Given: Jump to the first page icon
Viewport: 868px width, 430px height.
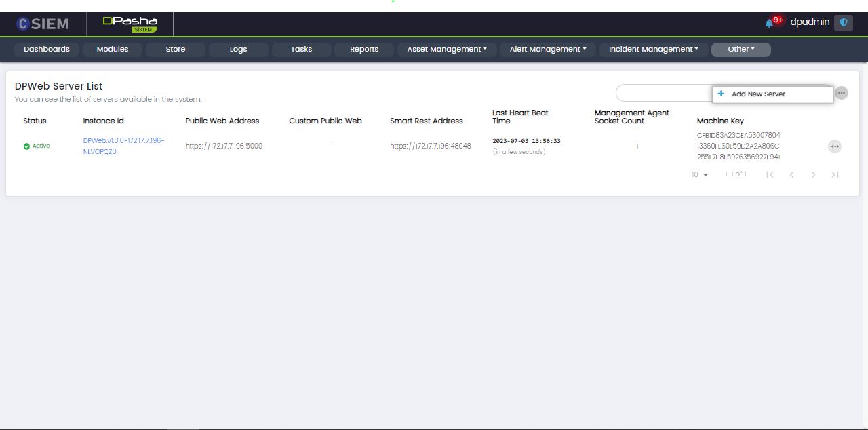Looking at the screenshot, I should coord(770,175).
